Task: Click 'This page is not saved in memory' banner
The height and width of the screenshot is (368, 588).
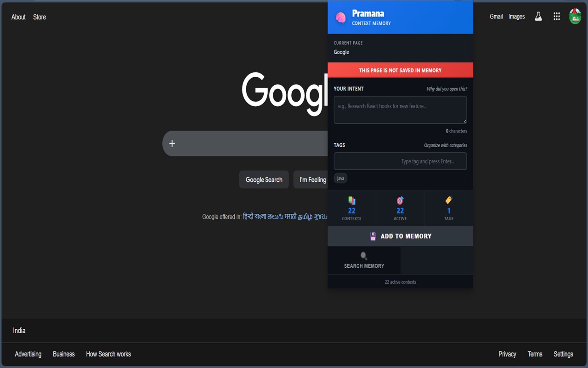Action: 400,70
